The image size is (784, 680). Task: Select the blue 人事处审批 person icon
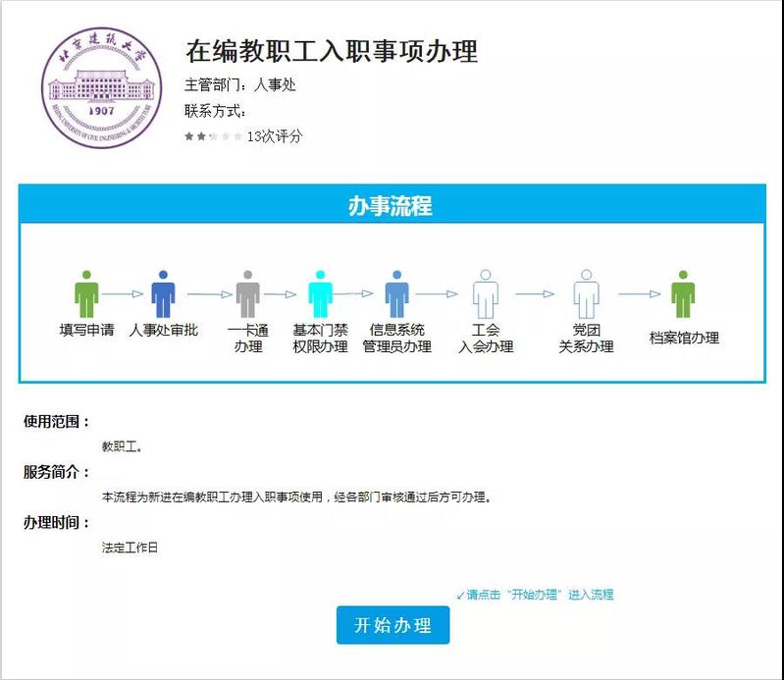click(x=163, y=293)
